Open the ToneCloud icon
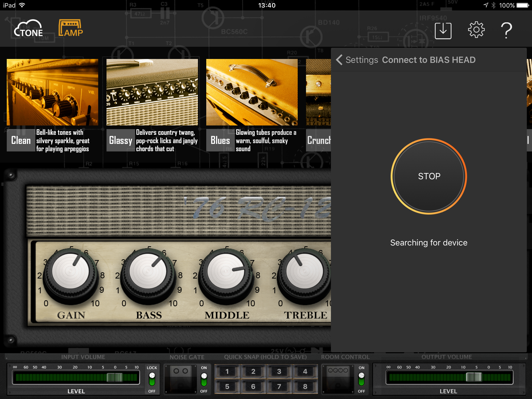The width and height of the screenshot is (532, 399). (x=29, y=29)
